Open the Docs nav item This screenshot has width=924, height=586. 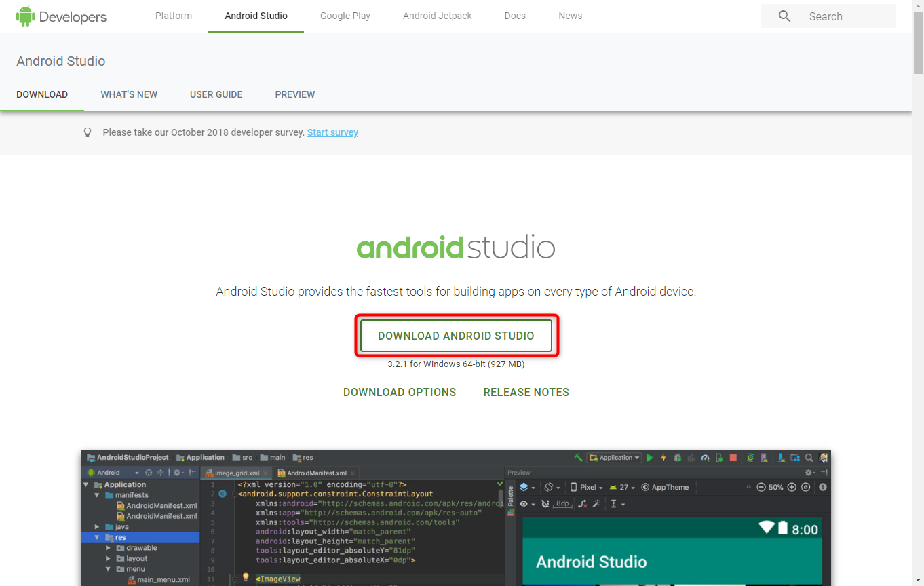coord(515,16)
